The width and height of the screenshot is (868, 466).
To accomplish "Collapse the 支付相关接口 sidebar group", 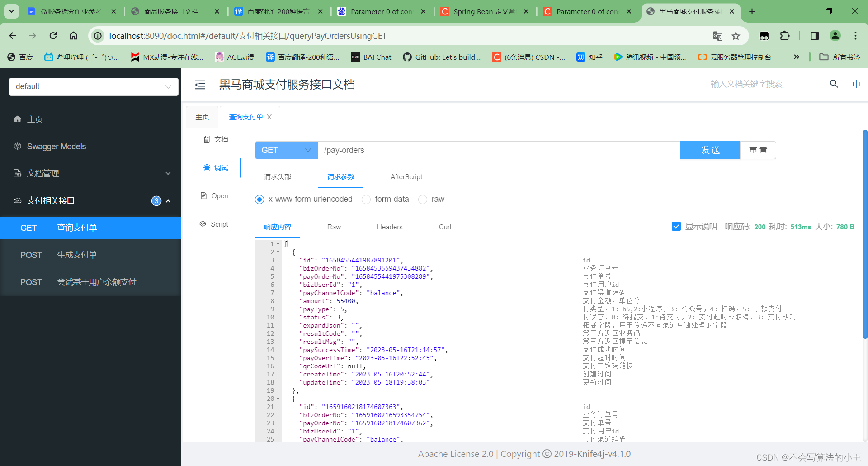I will coord(90,200).
